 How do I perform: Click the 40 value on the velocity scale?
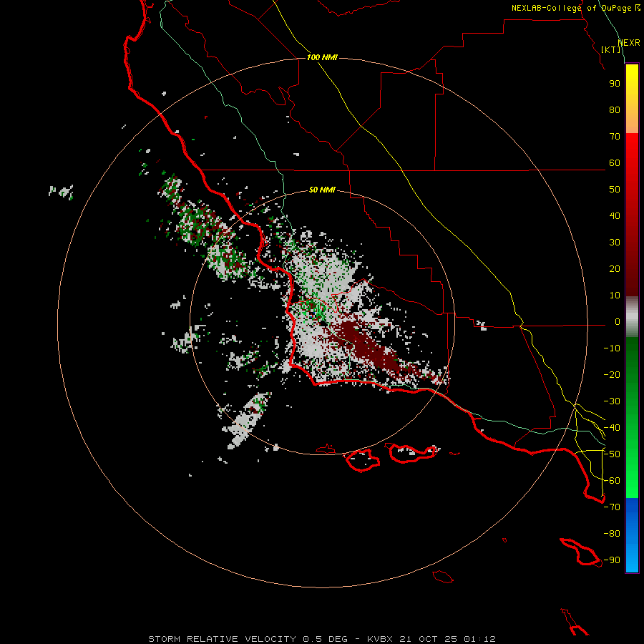pyautogui.click(x=615, y=216)
